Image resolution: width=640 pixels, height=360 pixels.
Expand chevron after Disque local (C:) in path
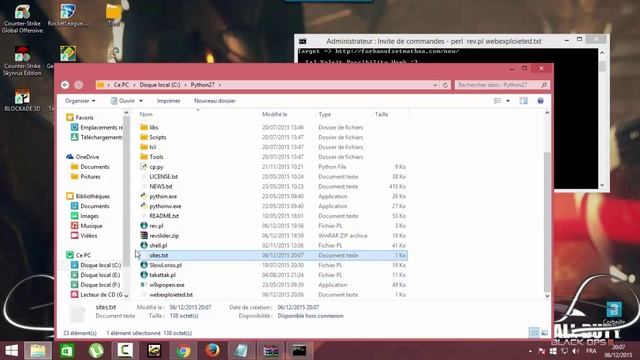pyautogui.click(x=185, y=85)
